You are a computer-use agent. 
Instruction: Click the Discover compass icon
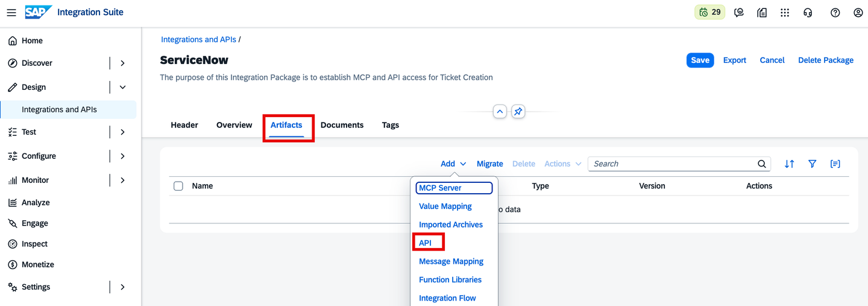(12, 63)
